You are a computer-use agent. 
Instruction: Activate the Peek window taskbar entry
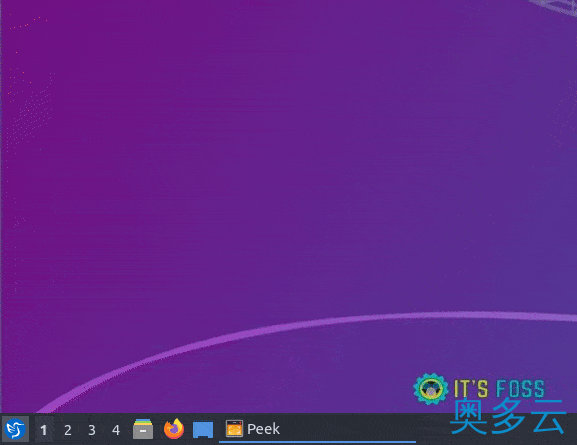pyautogui.click(x=317, y=429)
